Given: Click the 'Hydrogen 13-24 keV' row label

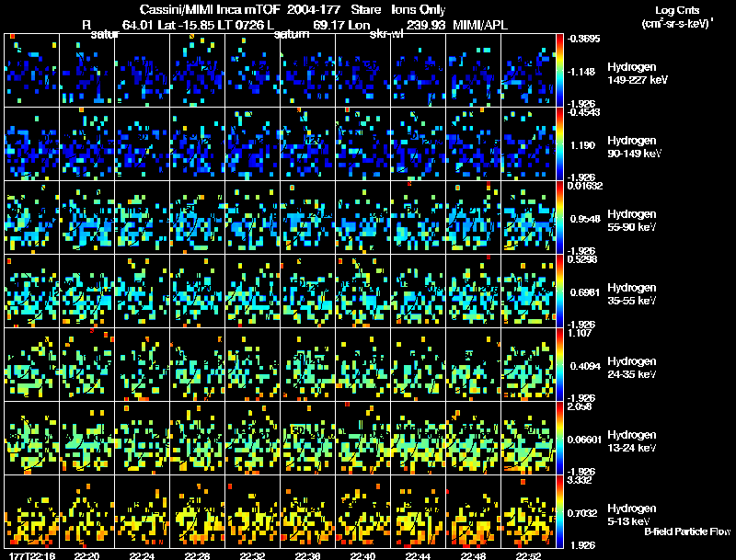Looking at the screenshot, I should pos(632,441).
